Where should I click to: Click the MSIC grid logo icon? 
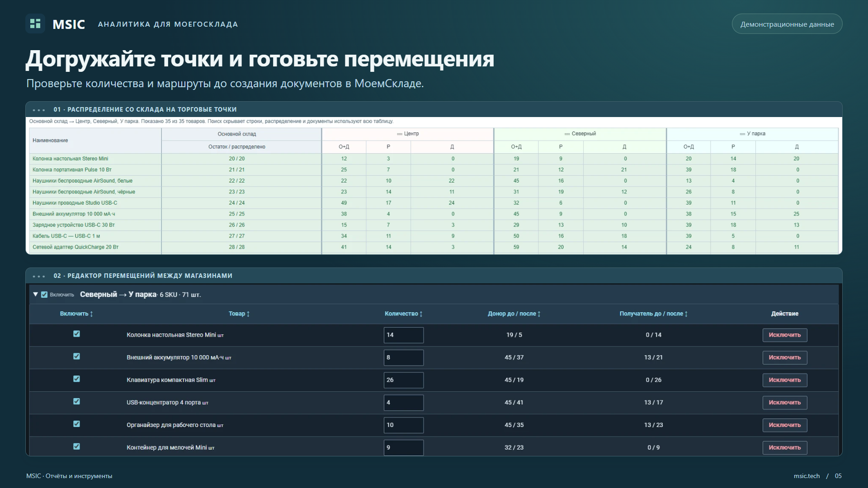coord(35,24)
